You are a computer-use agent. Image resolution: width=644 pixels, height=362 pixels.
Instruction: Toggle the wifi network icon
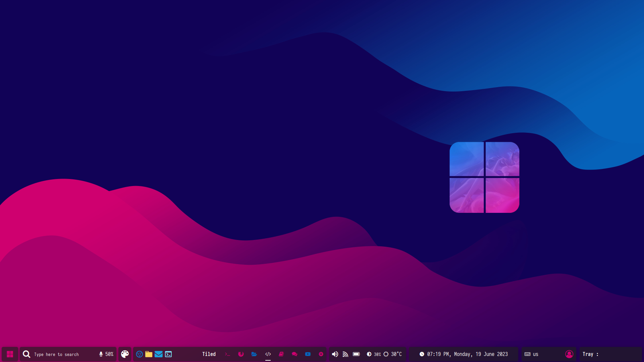tap(345, 354)
